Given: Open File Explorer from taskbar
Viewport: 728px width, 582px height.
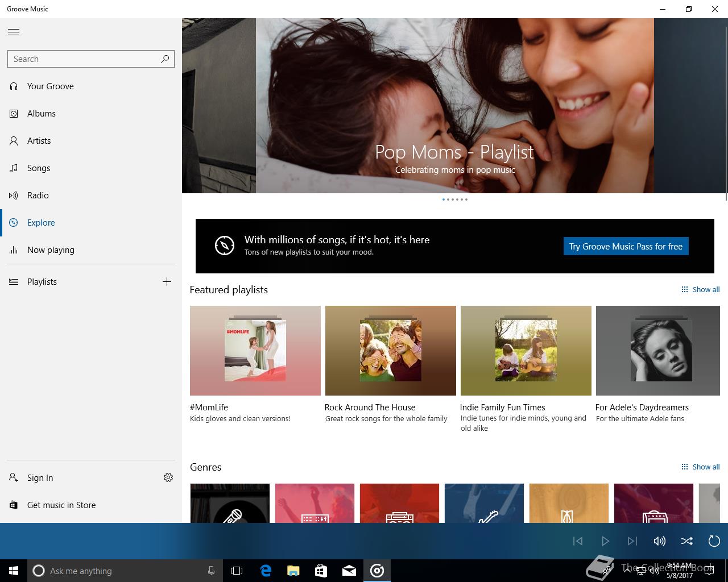Looking at the screenshot, I should pos(293,571).
